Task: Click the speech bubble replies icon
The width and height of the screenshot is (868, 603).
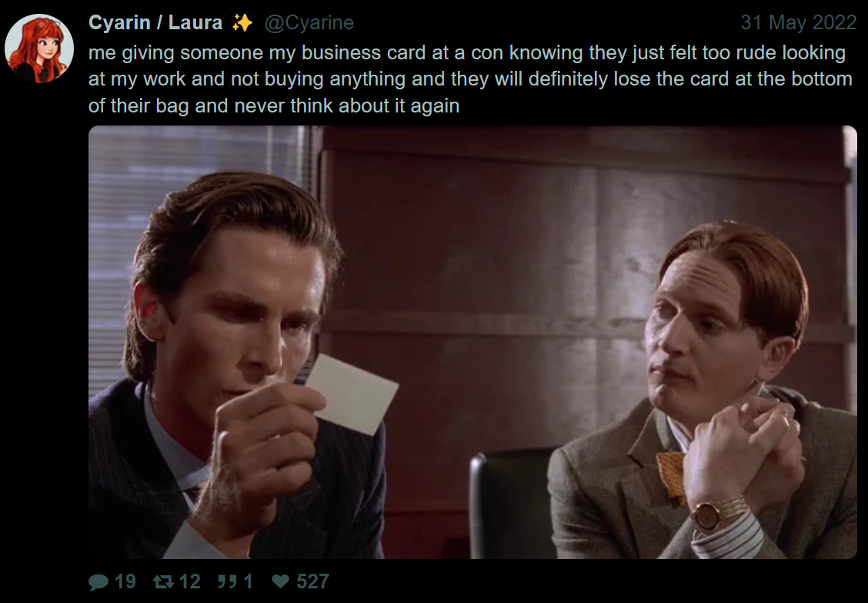Action: tap(98, 581)
